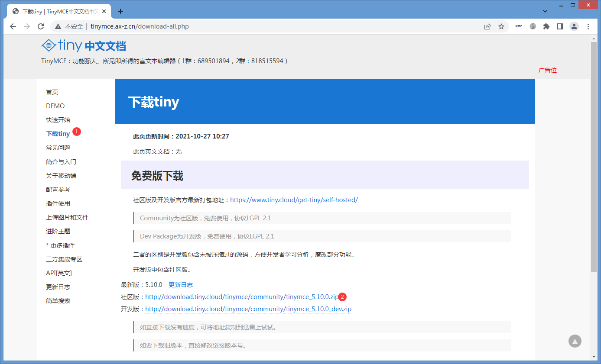Open 关于移动端 in the sidebar
The image size is (601, 364).
pos(61,176)
